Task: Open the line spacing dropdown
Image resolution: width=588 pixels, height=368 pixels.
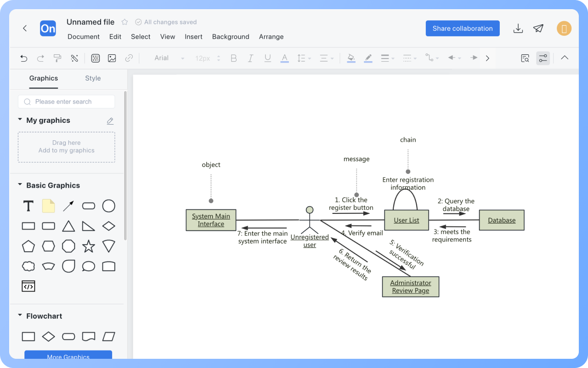Action: point(304,58)
